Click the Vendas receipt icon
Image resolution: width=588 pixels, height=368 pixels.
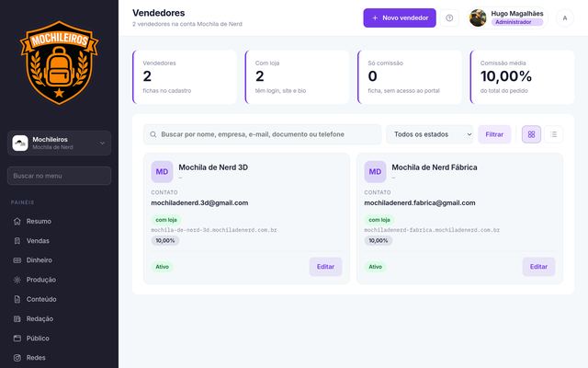[x=17, y=241]
